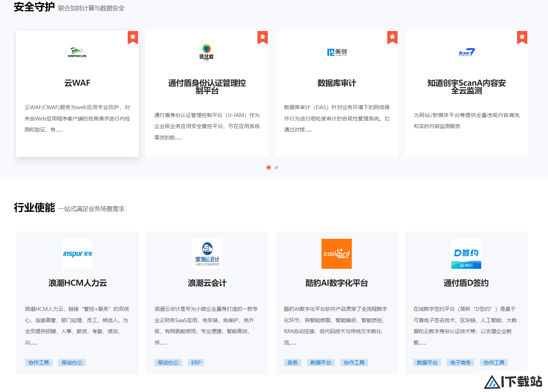The width and height of the screenshot is (548, 392).
Task: Switch to the second carousel page dot
Action: pyautogui.click(x=276, y=168)
